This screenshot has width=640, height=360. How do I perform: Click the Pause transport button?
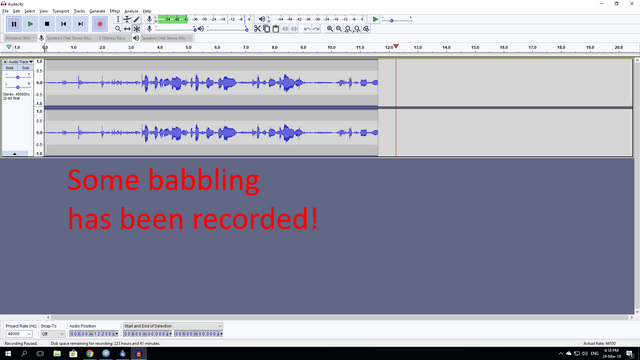tap(14, 24)
